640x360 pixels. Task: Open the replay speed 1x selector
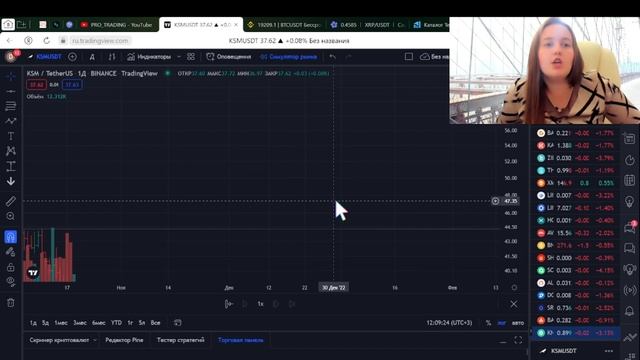260,304
